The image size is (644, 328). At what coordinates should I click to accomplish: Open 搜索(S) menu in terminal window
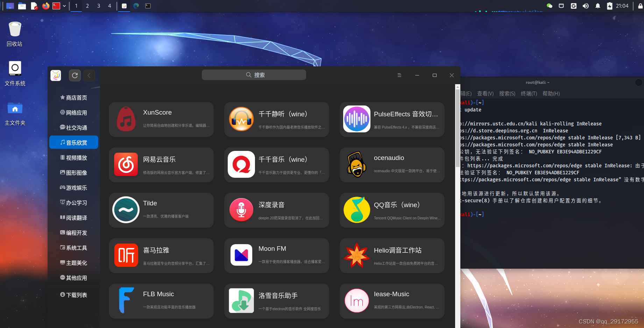(507, 94)
